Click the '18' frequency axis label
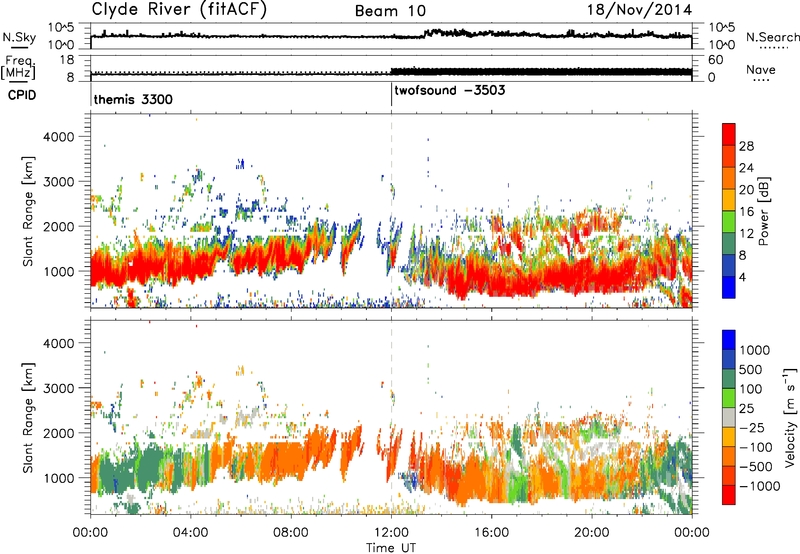 click(67, 60)
